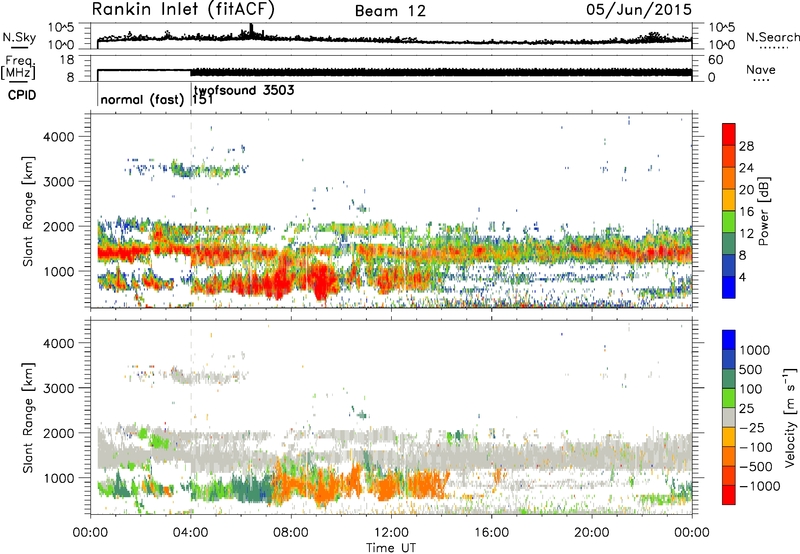800x554 pixels.
Task: Click the gray segment of velocity colorbar
Action: (x=729, y=417)
